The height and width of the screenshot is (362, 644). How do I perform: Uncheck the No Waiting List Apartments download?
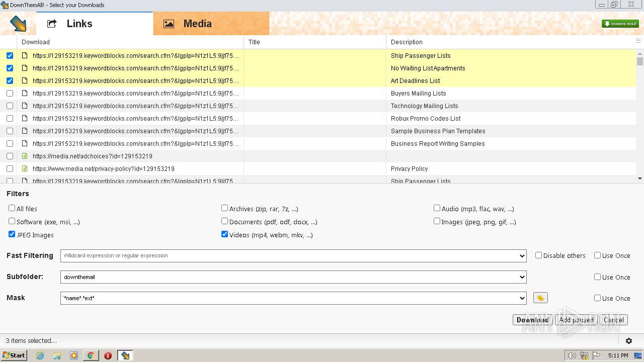pyautogui.click(x=10, y=68)
